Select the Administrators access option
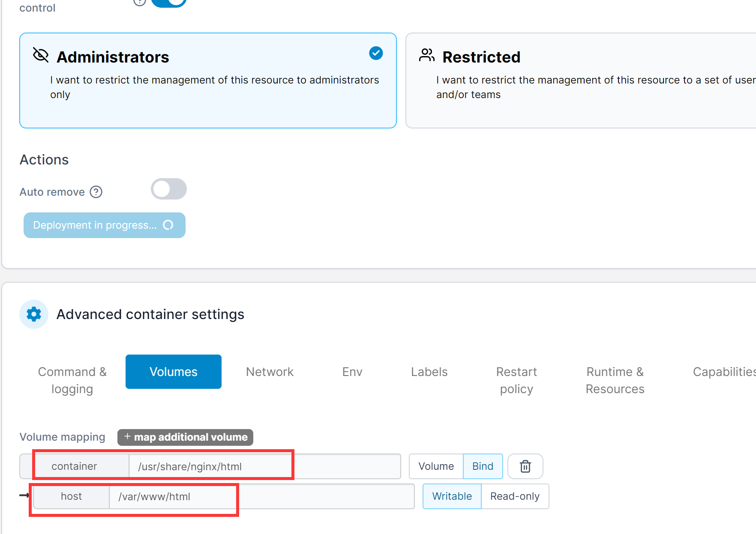 [x=208, y=81]
